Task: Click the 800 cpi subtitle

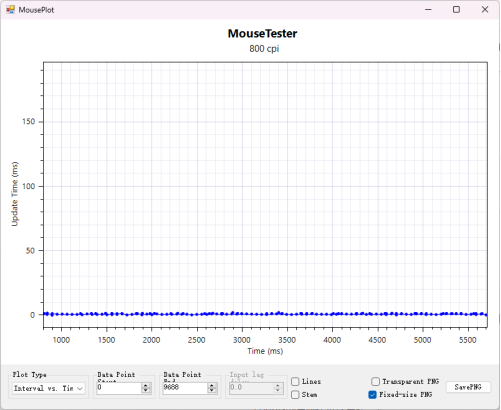Action: tap(264, 49)
